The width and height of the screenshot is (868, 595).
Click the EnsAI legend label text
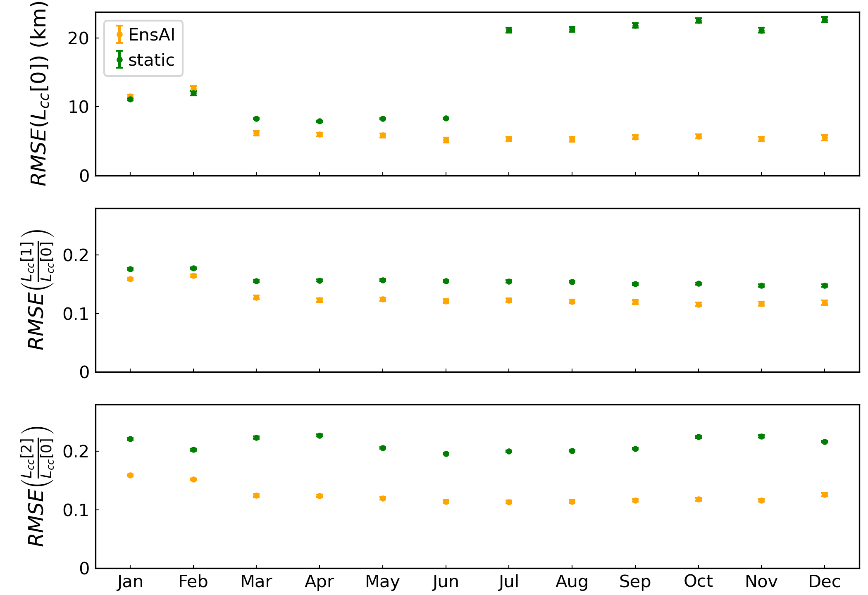click(151, 35)
